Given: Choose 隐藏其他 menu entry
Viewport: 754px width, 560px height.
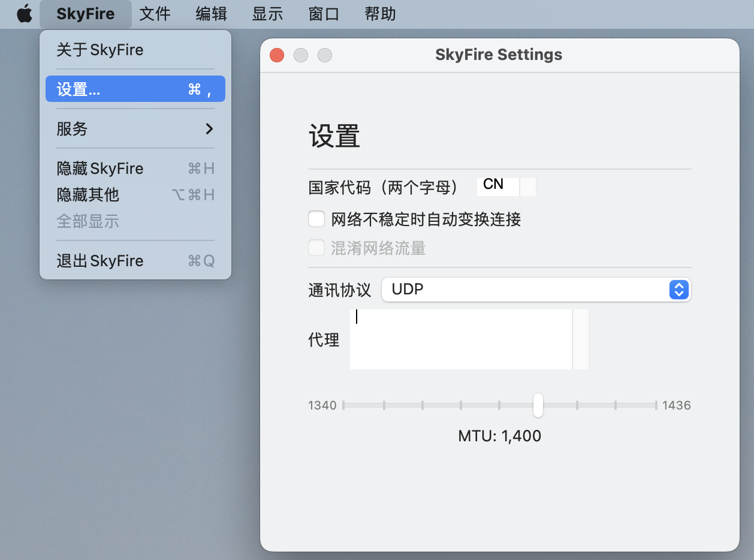Looking at the screenshot, I should point(135,195).
